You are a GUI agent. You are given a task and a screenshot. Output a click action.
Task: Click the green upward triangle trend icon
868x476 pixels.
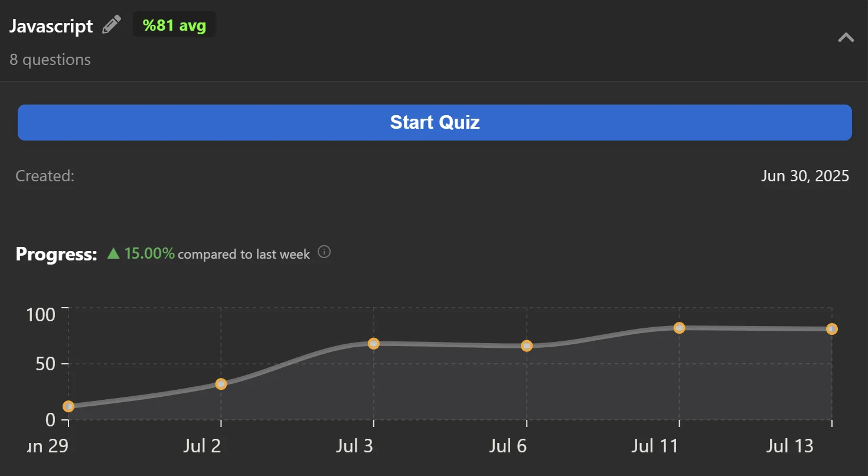[113, 254]
